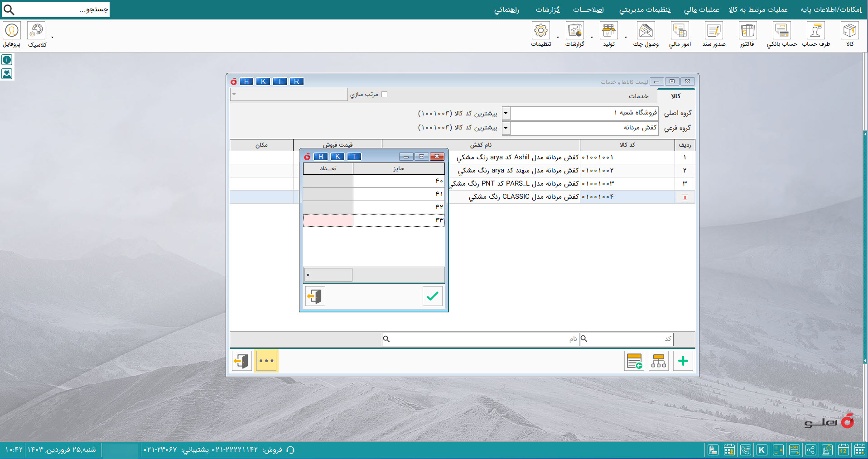The width and height of the screenshot is (868, 459).
Task: Click quantity cell for size ۴۳
Action: (x=328, y=220)
